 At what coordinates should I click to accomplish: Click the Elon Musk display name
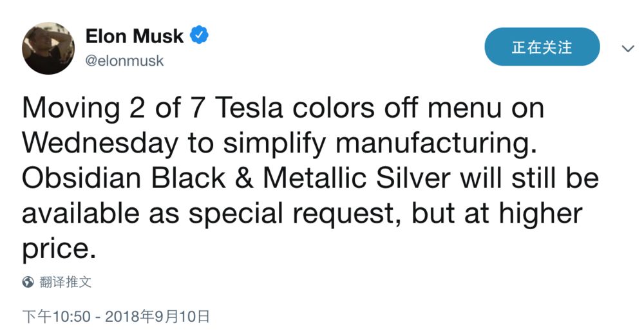(x=134, y=36)
